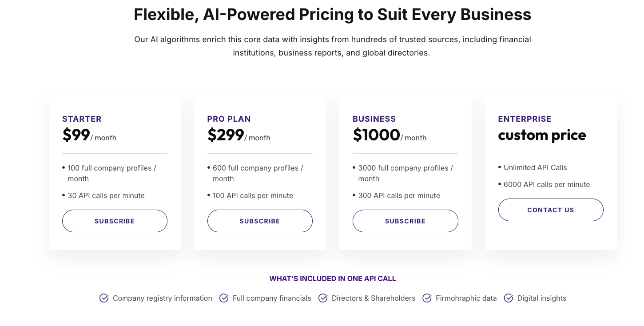Click checkmark icon beside Full company financials

click(224, 298)
